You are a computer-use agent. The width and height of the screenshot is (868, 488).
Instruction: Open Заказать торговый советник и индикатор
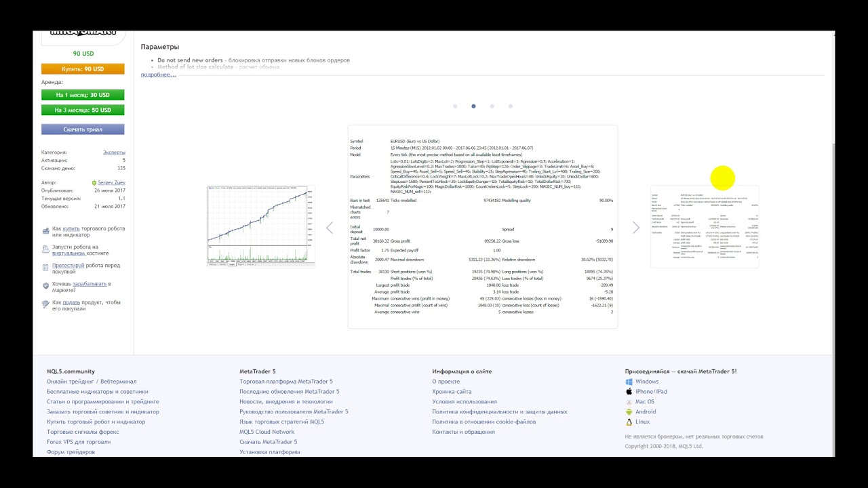coord(103,411)
